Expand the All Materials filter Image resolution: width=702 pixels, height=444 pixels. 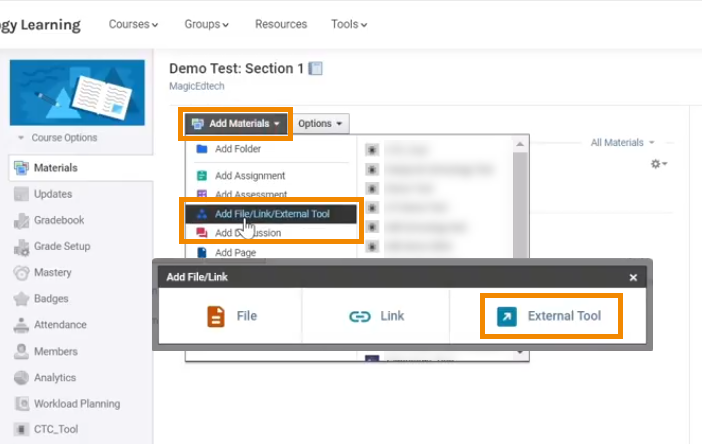[x=622, y=143]
